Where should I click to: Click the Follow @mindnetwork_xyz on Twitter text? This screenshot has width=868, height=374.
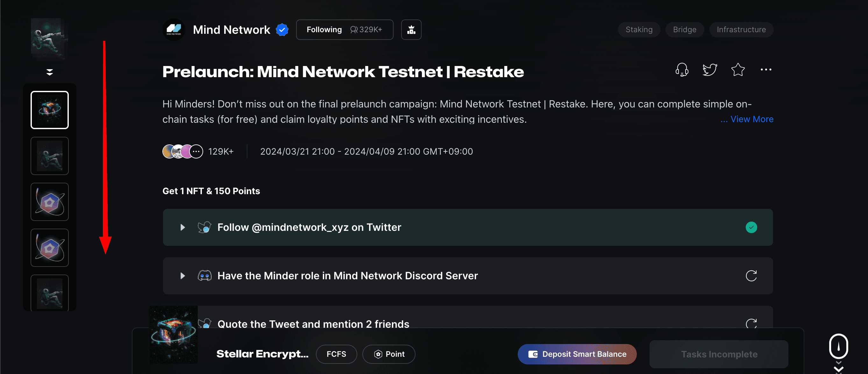tap(309, 227)
